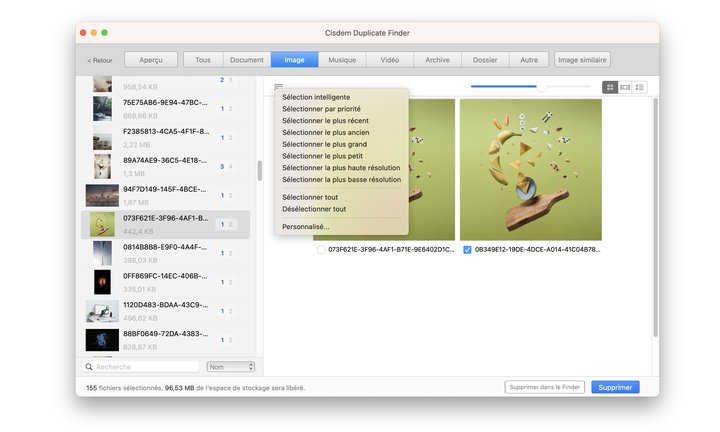720x432 pixels.
Task: Click the 1120D483 file thumbnail icon
Action: click(101, 311)
